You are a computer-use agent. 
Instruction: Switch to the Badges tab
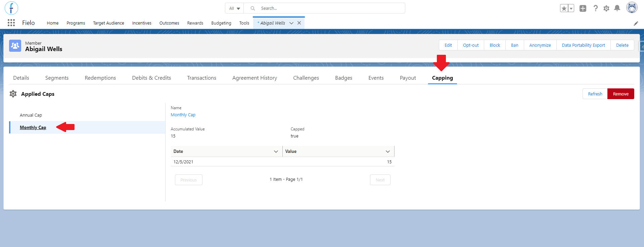[x=344, y=78]
